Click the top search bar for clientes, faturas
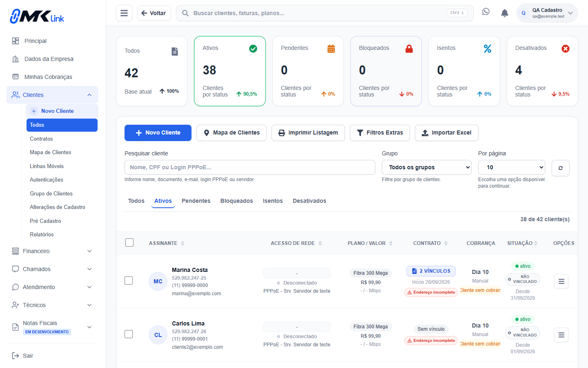The image size is (588, 368). pyautogui.click(x=325, y=13)
